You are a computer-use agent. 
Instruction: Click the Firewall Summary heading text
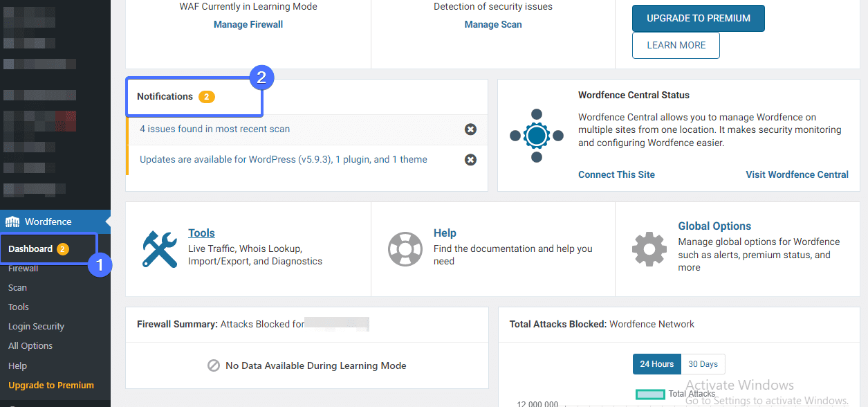pyautogui.click(x=178, y=324)
